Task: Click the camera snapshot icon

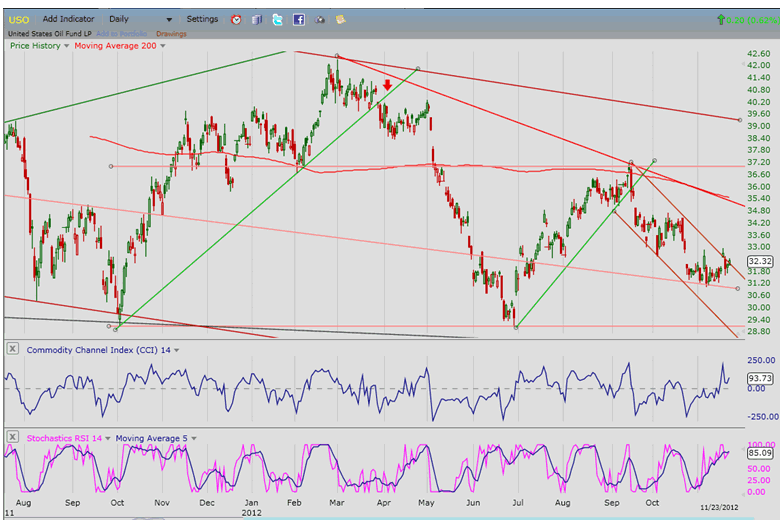Action: (319, 19)
